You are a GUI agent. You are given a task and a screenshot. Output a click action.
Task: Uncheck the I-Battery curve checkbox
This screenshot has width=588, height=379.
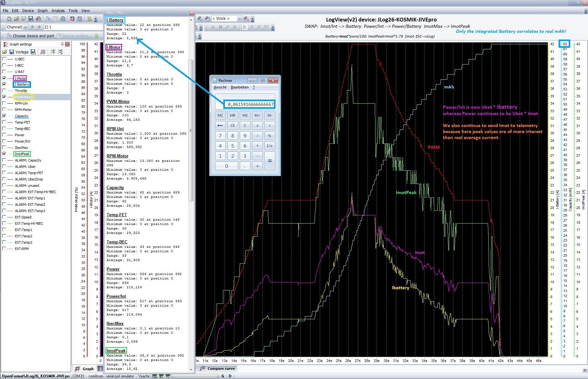(x=4, y=84)
